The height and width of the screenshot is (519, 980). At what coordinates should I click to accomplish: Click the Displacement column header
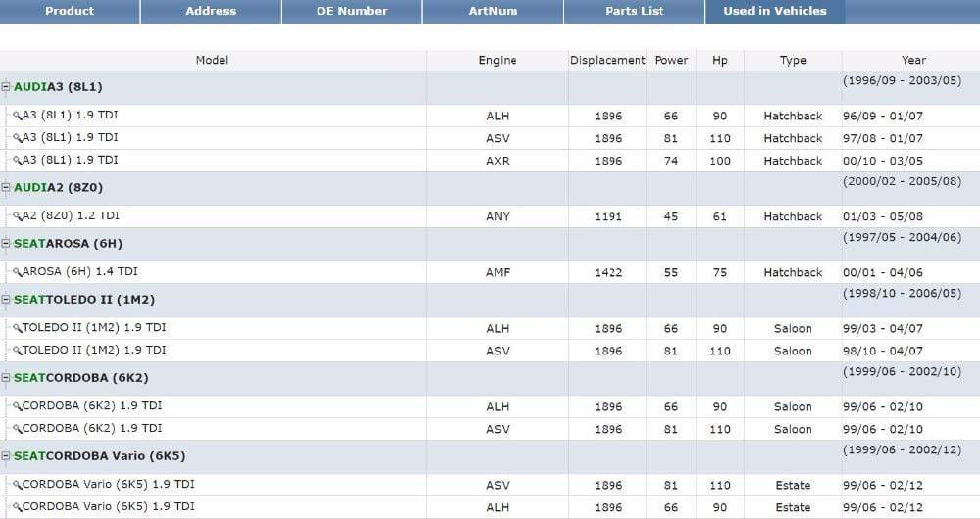pos(608,61)
